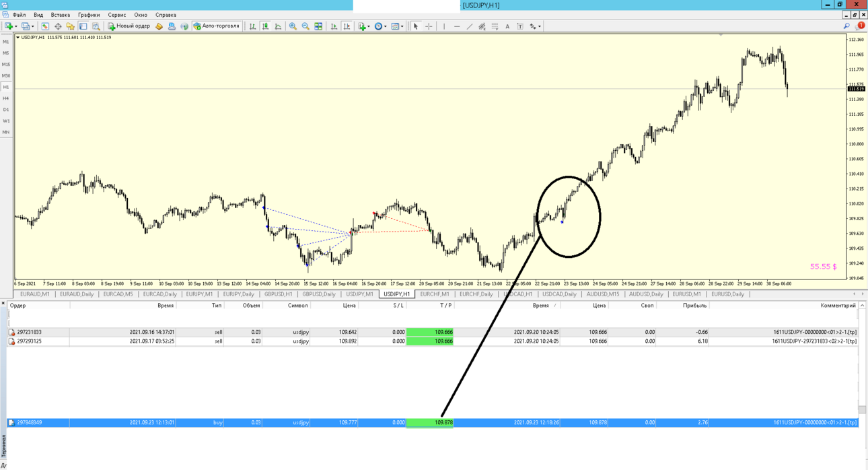Tile chart windows icon
This screenshot has height=470, width=868.
click(318, 26)
